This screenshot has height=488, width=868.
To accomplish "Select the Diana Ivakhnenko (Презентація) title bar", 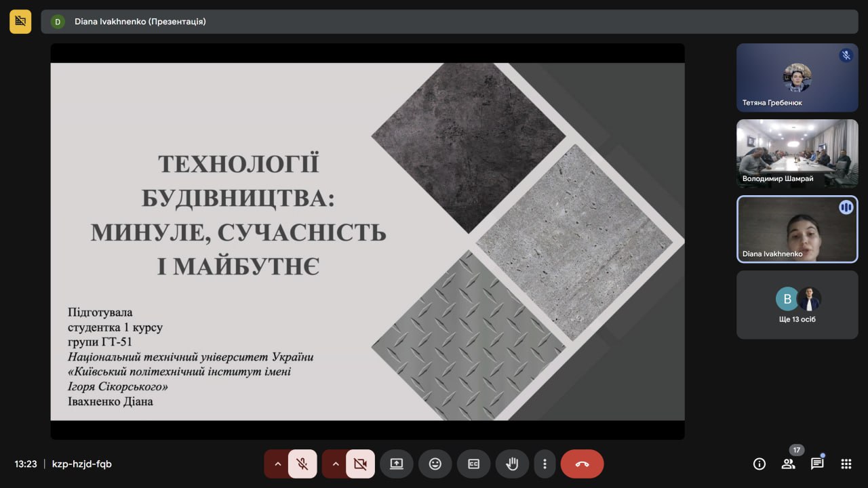I will click(448, 22).
